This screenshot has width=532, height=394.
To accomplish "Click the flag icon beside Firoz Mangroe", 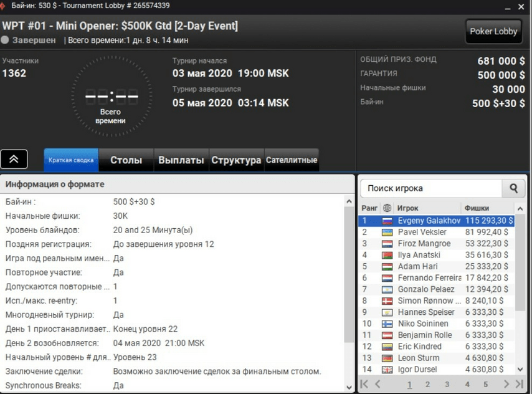I will click(387, 244).
